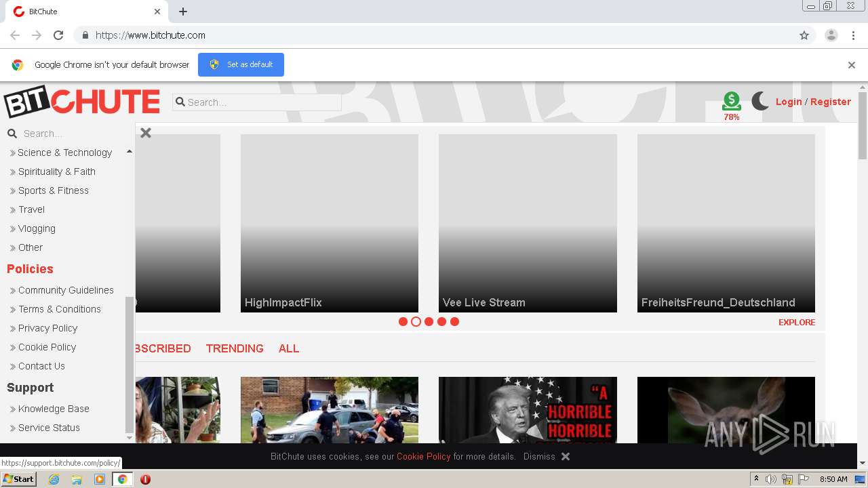Image resolution: width=868 pixels, height=488 pixels.
Task: Click the site lock icon
Action: tap(85, 35)
